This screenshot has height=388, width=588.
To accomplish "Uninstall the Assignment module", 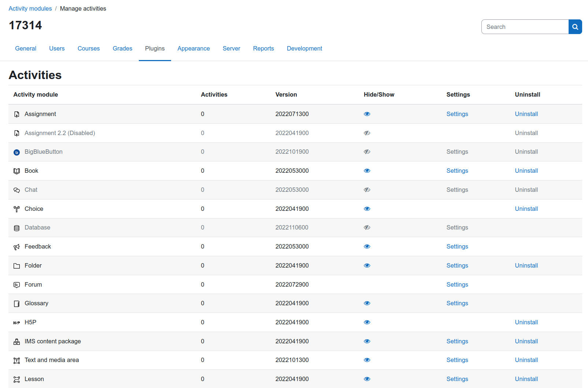I will pyautogui.click(x=526, y=114).
